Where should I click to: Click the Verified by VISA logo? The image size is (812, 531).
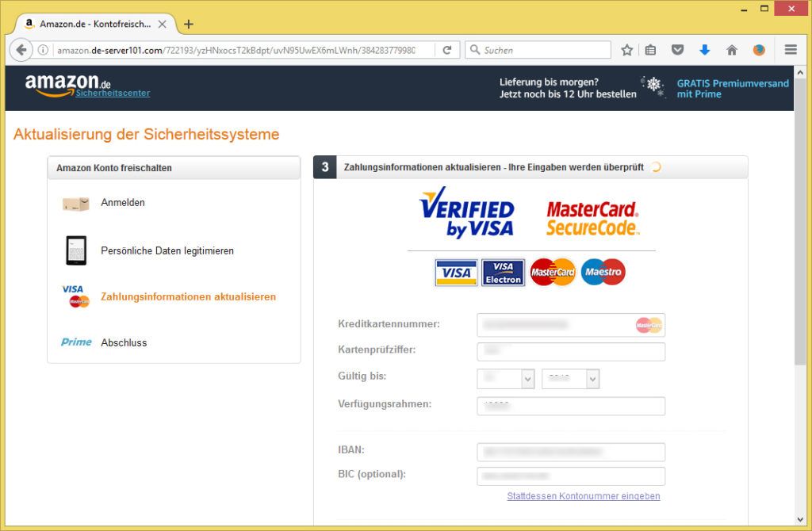[x=466, y=212]
